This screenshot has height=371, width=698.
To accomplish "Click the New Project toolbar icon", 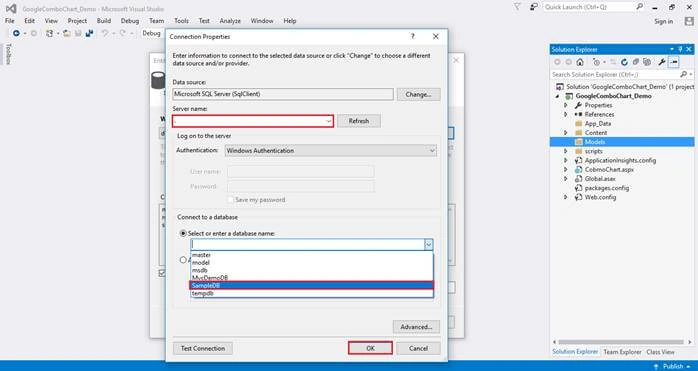I will (49, 33).
